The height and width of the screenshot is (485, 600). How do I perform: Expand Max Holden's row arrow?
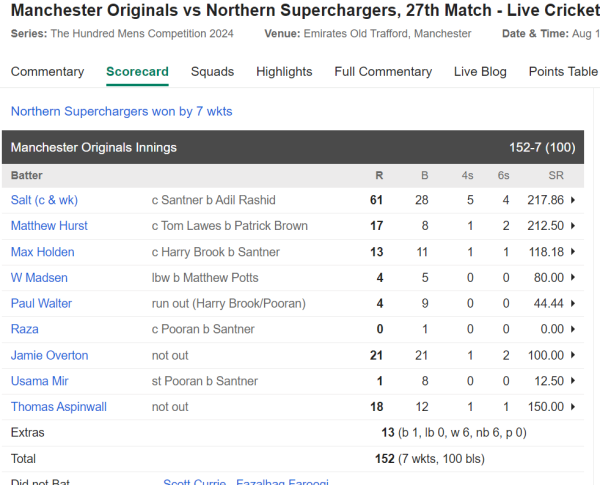pyautogui.click(x=573, y=251)
